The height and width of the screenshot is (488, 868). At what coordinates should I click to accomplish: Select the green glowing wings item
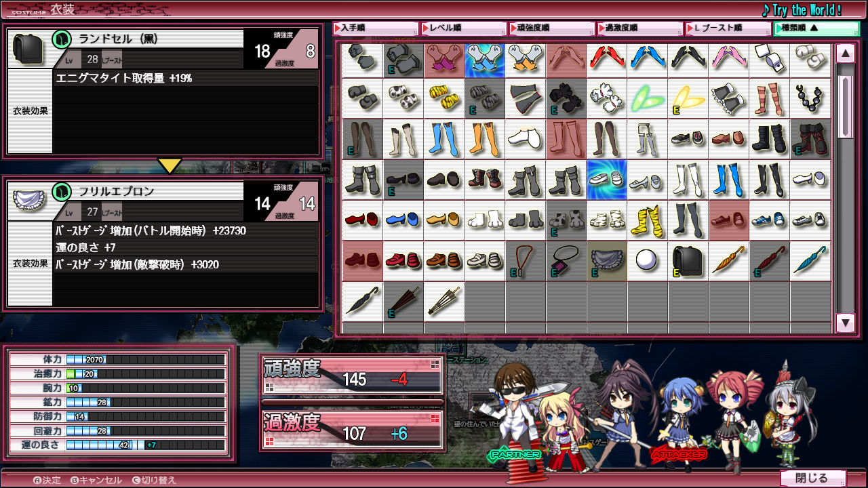click(x=648, y=98)
